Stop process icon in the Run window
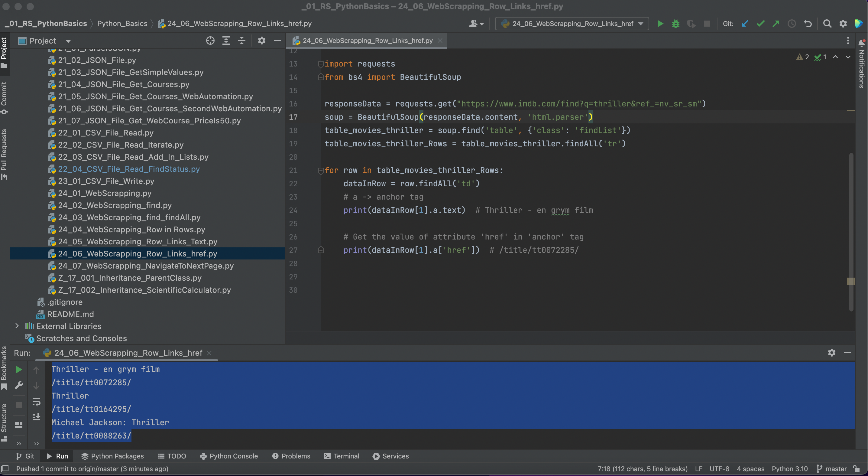The image size is (868, 476). pyautogui.click(x=19, y=405)
